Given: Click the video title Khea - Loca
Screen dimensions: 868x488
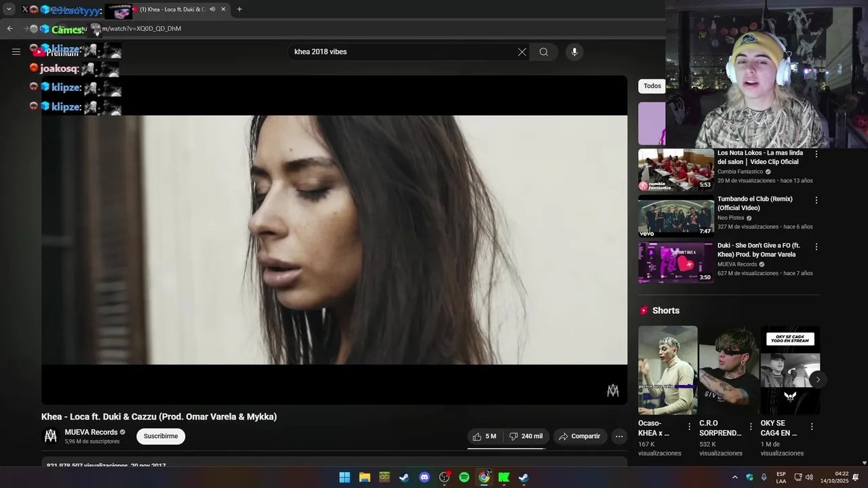Looking at the screenshot, I should pyautogui.click(x=159, y=417).
